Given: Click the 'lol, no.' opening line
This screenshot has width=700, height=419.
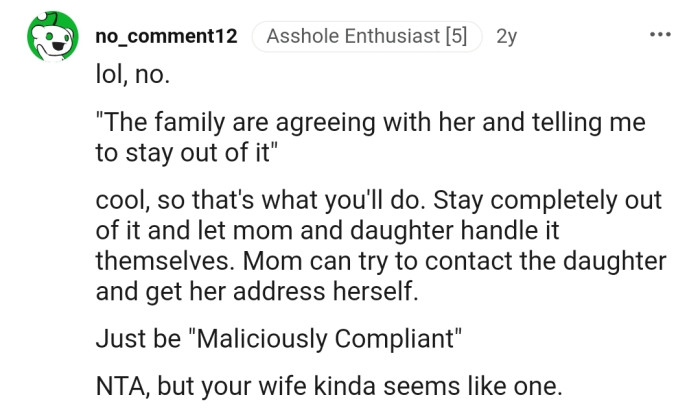Looking at the screenshot, I should 134,73.
